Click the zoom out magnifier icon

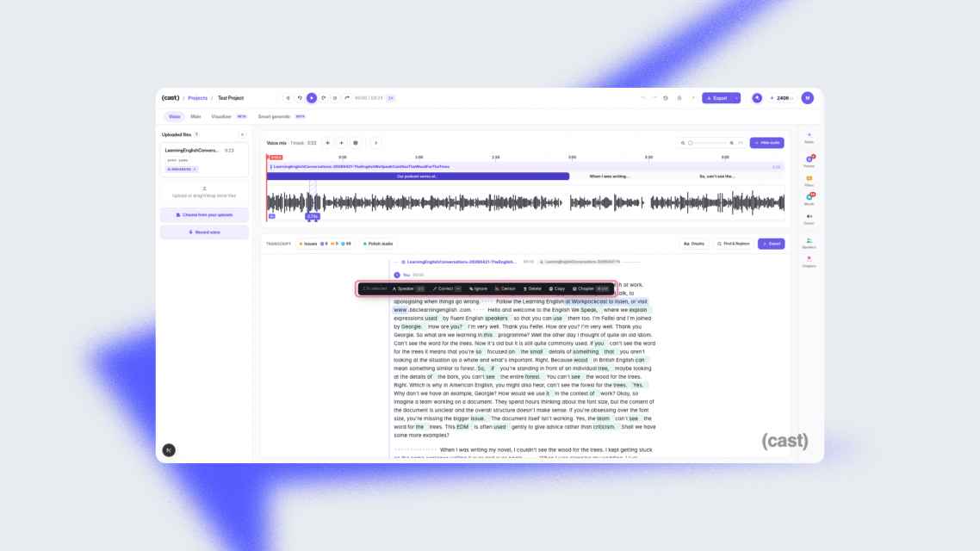click(683, 143)
